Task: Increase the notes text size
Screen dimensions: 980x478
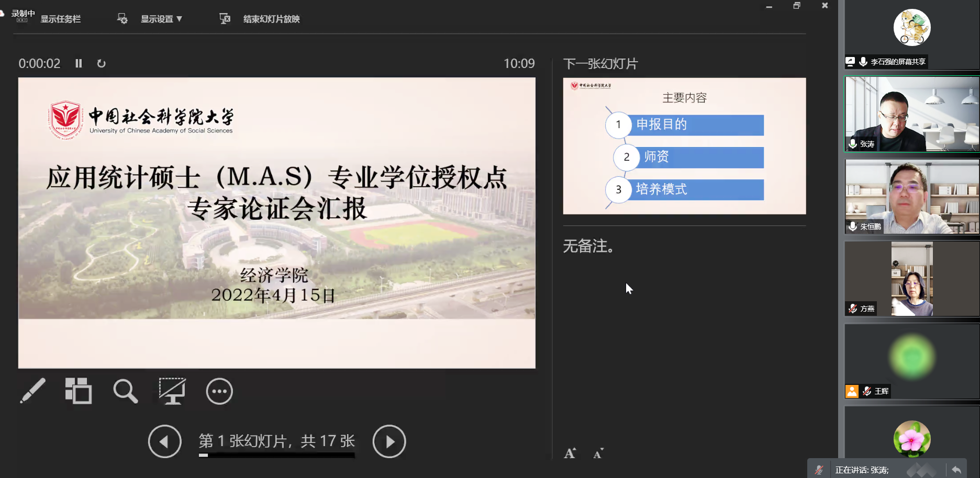Action: click(x=570, y=453)
